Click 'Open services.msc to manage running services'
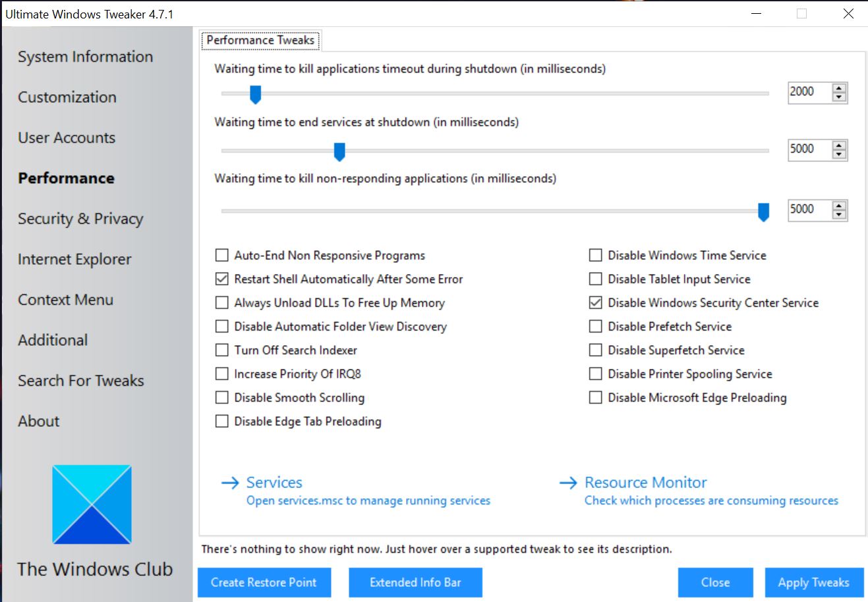 pos(368,501)
